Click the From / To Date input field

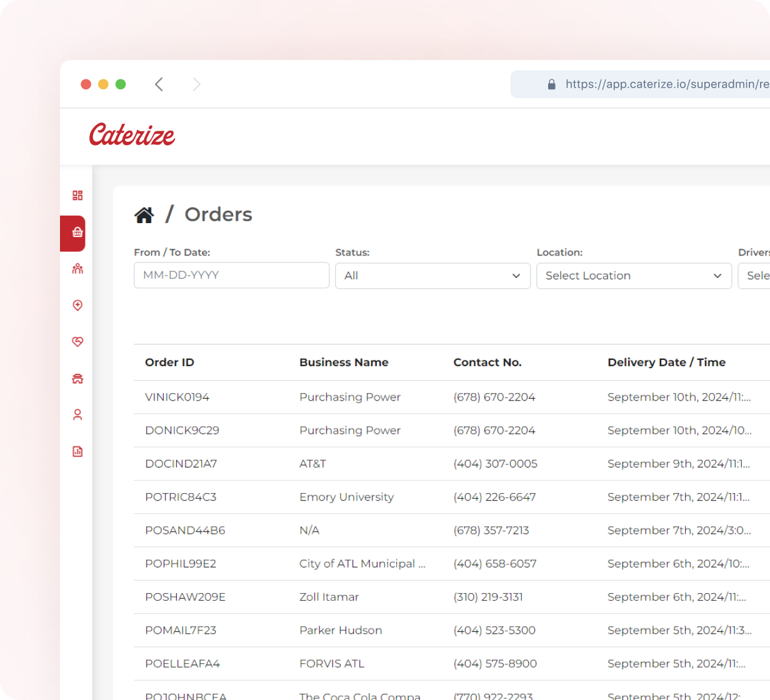coord(231,275)
